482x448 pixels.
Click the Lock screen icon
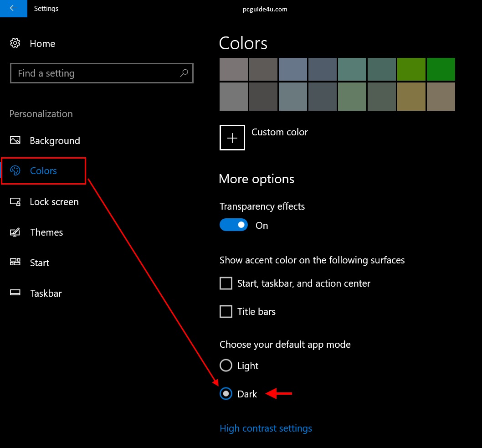pyautogui.click(x=15, y=201)
